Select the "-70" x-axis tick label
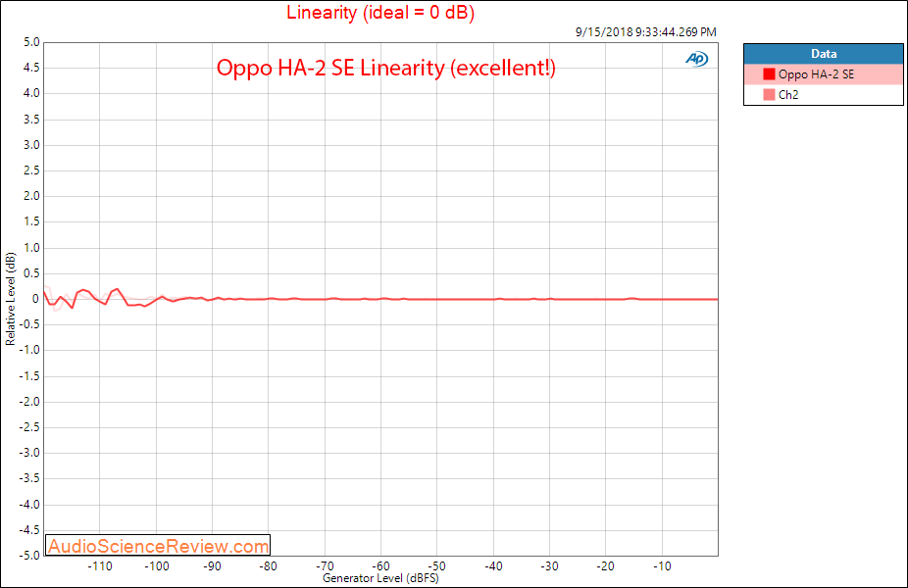 point(325,566)
